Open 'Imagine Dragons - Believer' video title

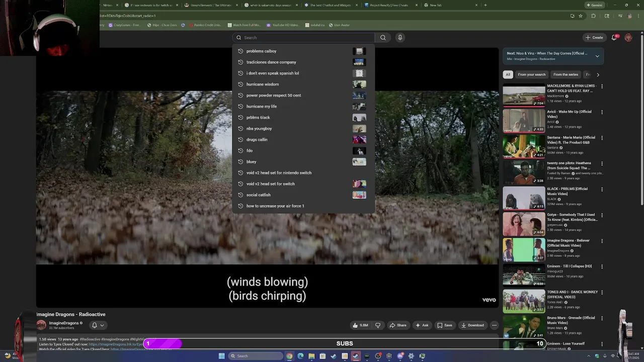coord(569,243)
